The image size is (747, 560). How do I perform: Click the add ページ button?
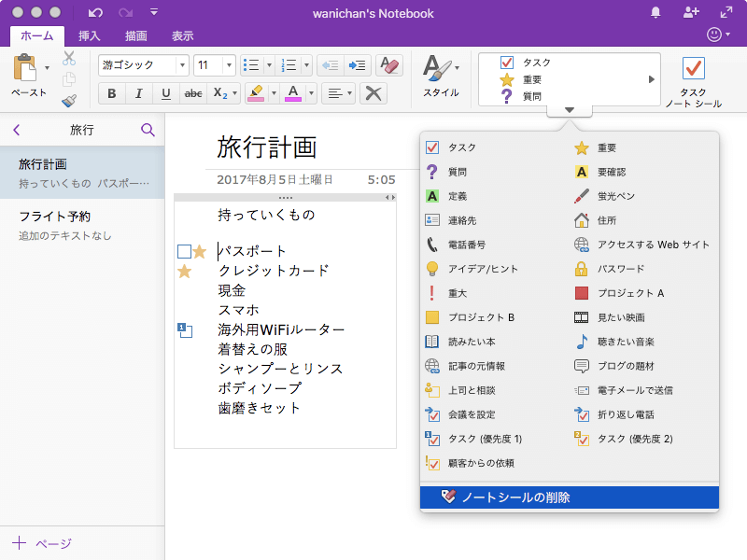(42, 543)
